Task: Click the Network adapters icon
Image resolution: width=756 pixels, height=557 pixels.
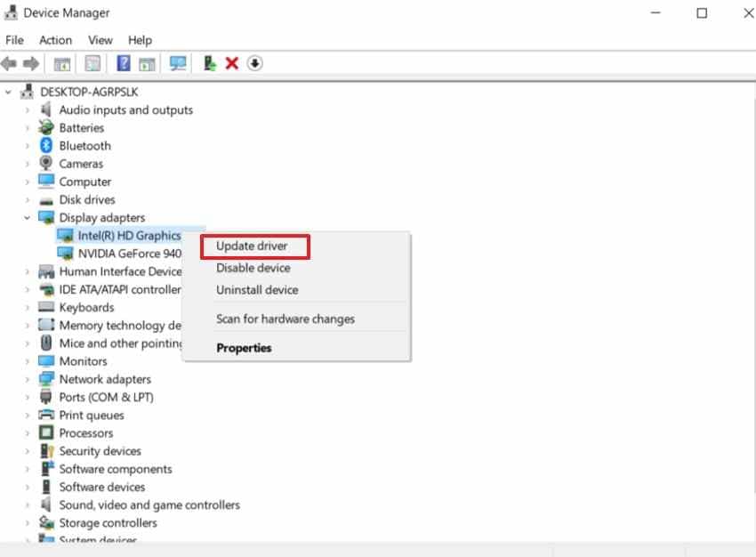Action: (x=46, y=378)
